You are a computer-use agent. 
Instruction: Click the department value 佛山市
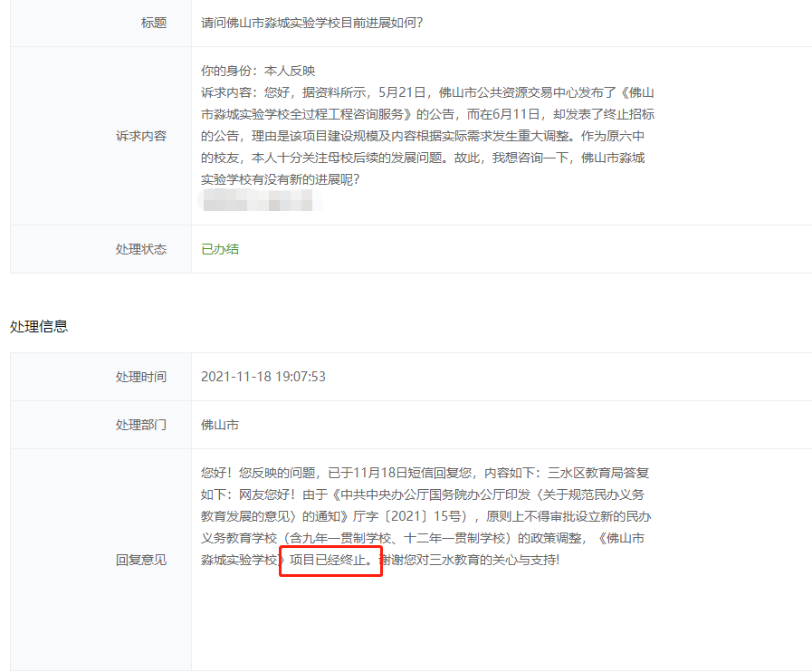220,425
